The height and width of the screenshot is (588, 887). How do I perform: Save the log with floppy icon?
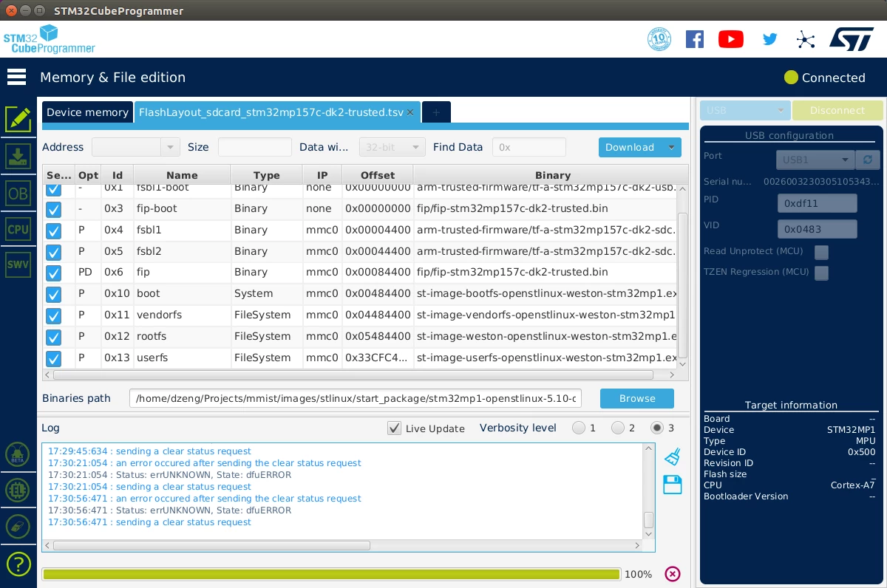[673, 485]
